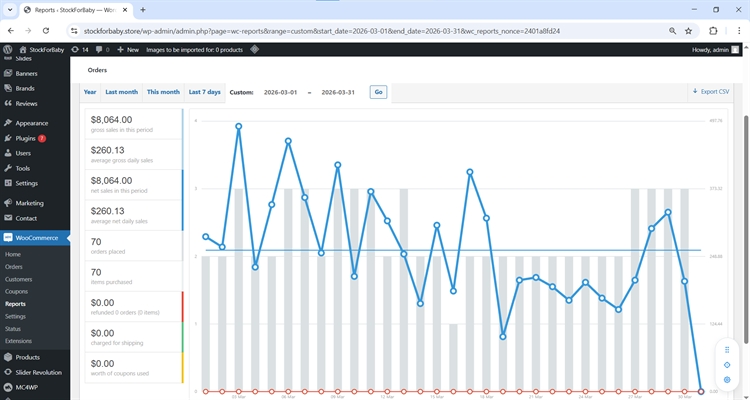Click the Tools wrench icon
This screenshot has height=400, width=750.
[x=7, y=168]
